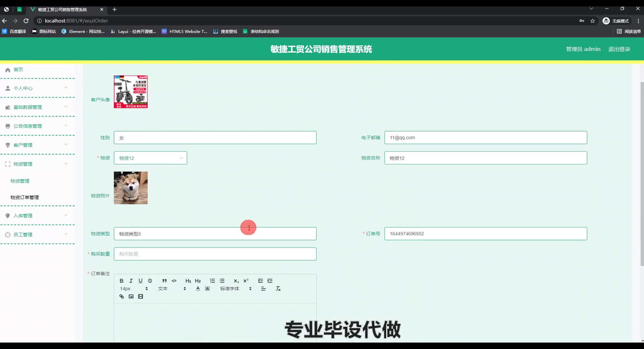Apply ordered list formatting
644x349 pixels.
(212, 281)
